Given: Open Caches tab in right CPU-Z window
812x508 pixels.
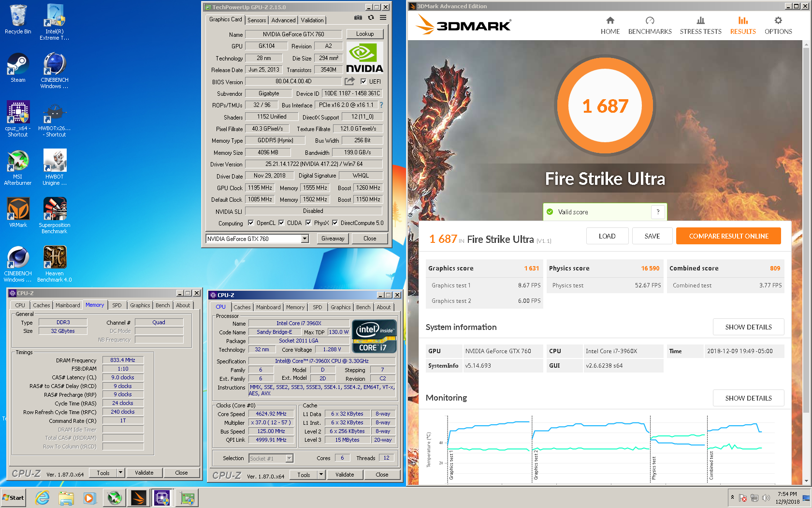Looking at the screenshot, I should [x=242, y=307].
